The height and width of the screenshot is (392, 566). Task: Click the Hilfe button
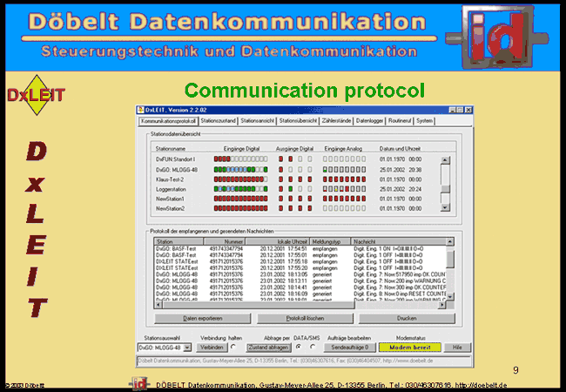457,348
